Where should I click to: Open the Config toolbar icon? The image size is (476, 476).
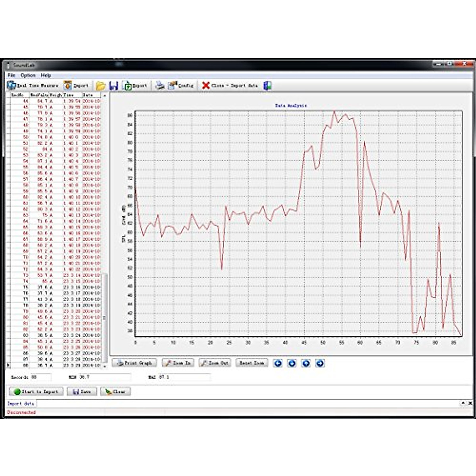click(180, 84)
